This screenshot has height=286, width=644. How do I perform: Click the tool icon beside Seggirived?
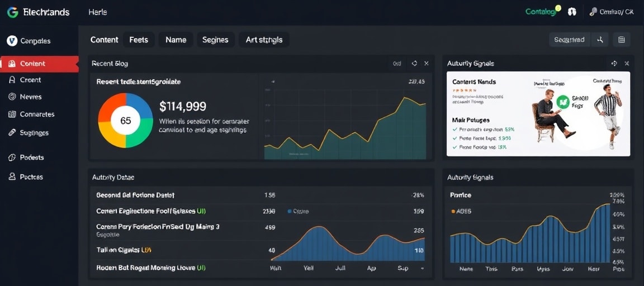(600, 40)
